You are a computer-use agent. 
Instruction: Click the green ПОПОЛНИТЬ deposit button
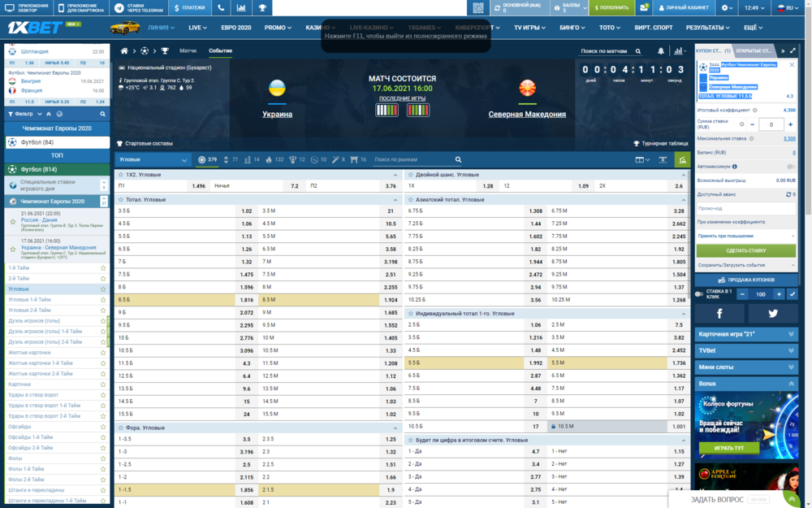(611, 8)
